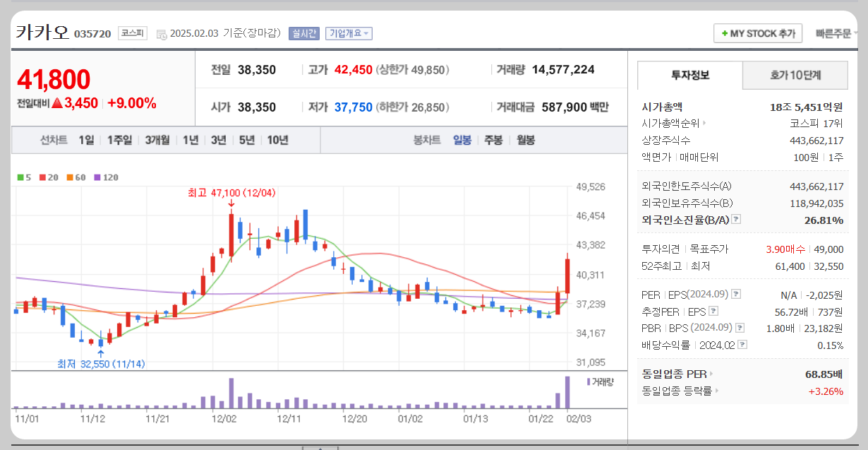Click the calendar icon beside 2025.02.03 date

(162, 33)
